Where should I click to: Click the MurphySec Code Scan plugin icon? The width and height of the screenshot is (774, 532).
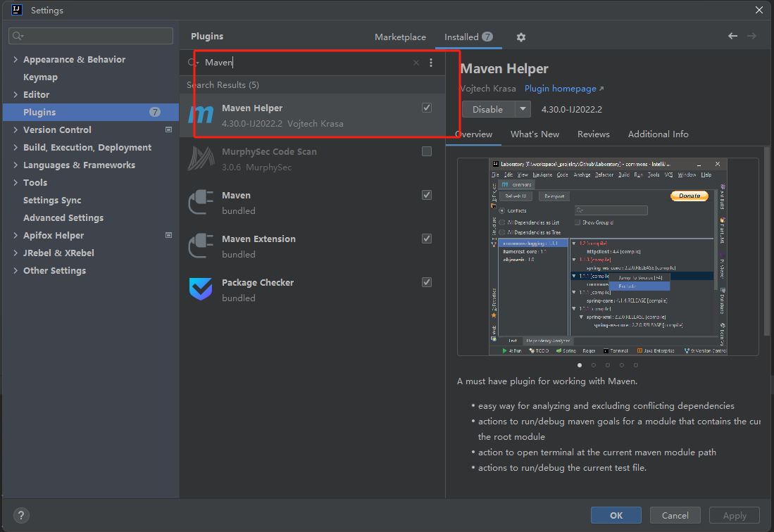[x=201, y=159]
